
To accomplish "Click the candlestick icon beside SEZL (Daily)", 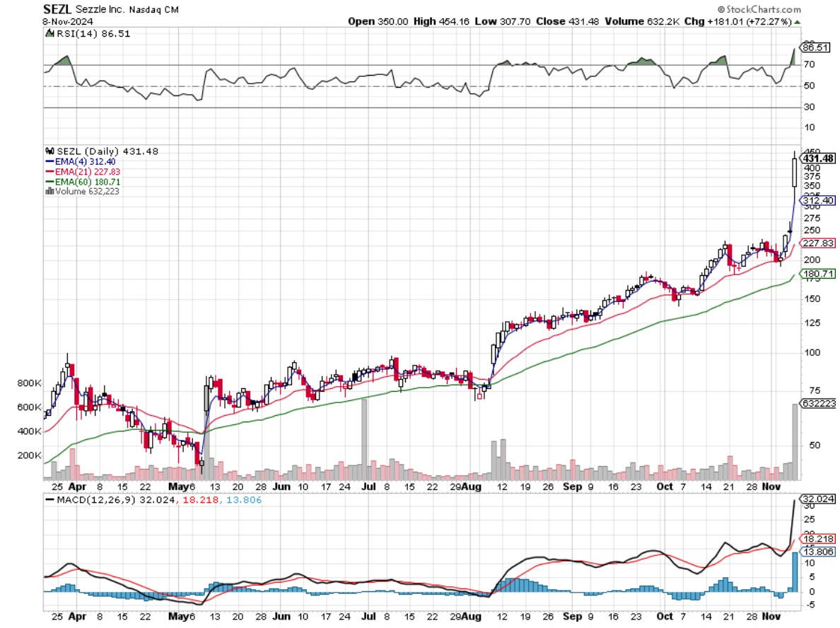I will [x=49, y=151].
